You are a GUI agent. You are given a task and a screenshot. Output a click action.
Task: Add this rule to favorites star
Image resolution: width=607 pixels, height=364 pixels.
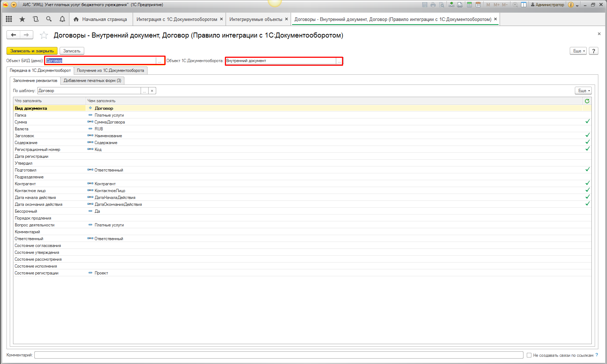point(44,35)
